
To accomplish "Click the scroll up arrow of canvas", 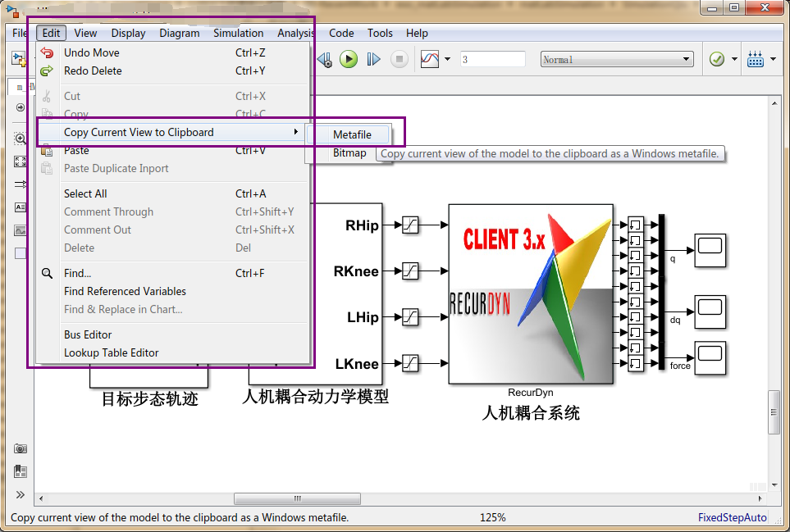I will click(774, 103).
